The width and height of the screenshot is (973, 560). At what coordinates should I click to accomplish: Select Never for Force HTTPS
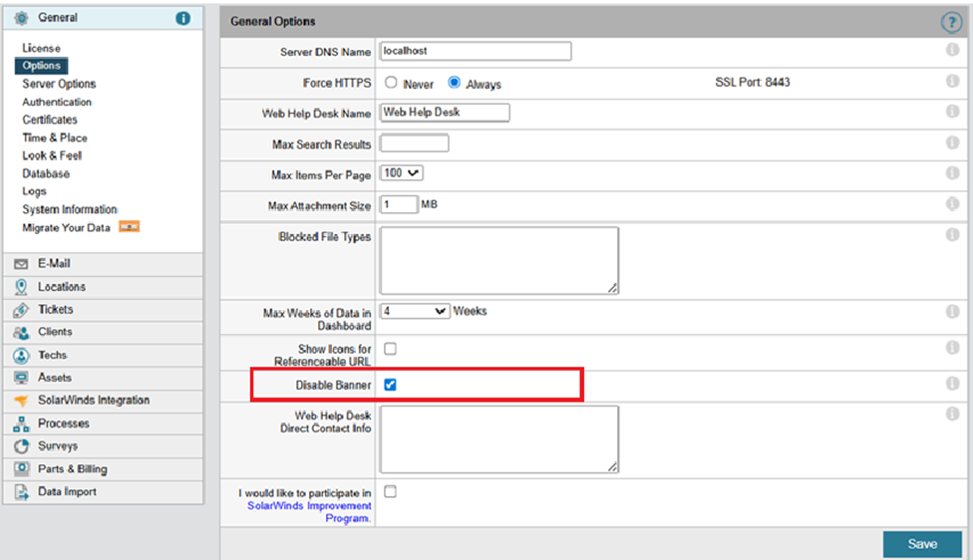tap(392, 84)
